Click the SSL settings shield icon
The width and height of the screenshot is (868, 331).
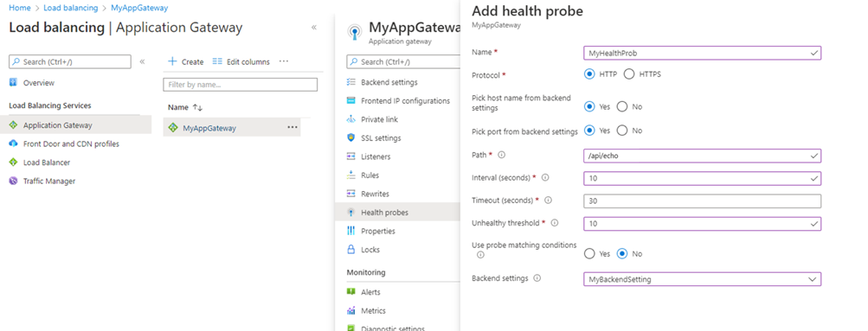(x=350, y=137)
